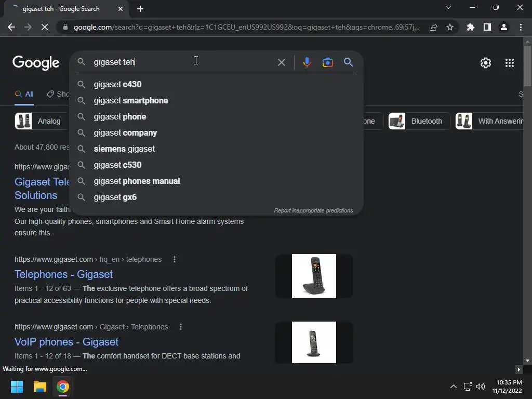Open network status tray icon
The height and width of the screenshot is (399, 532).
pyautogui.click(x=468, y=387)
